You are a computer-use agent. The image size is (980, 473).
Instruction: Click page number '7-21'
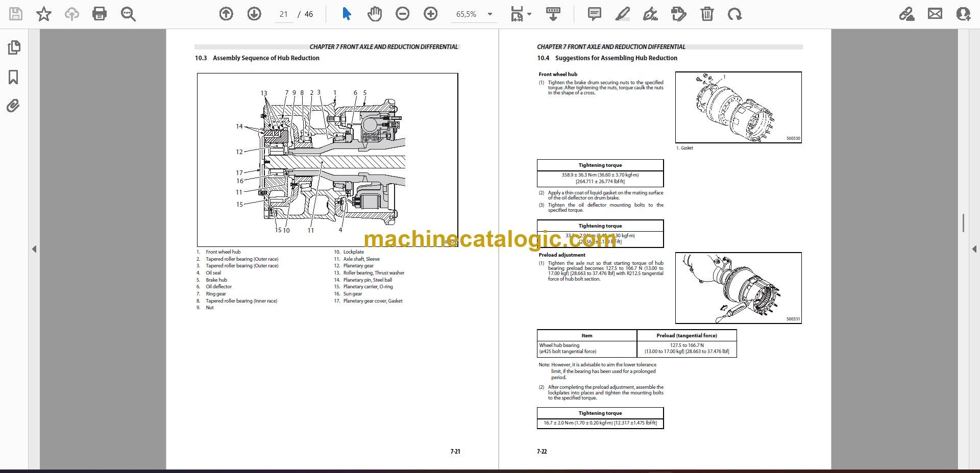455,452
